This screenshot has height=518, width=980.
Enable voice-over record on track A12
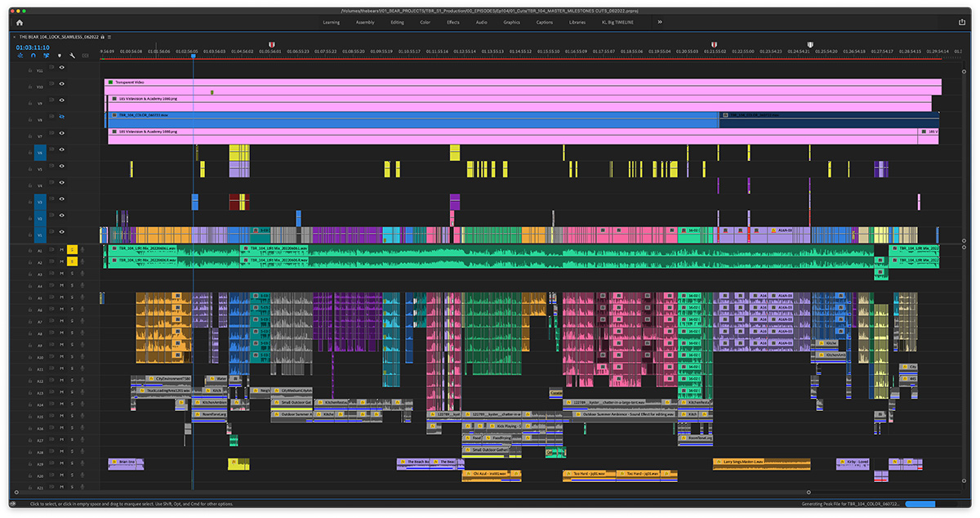tap(82, 381)
